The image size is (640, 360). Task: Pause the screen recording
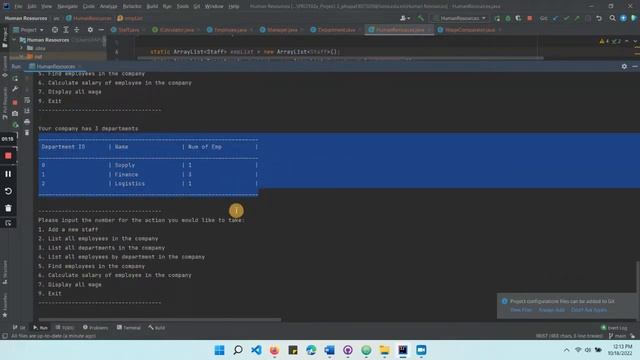pos(8,174)
